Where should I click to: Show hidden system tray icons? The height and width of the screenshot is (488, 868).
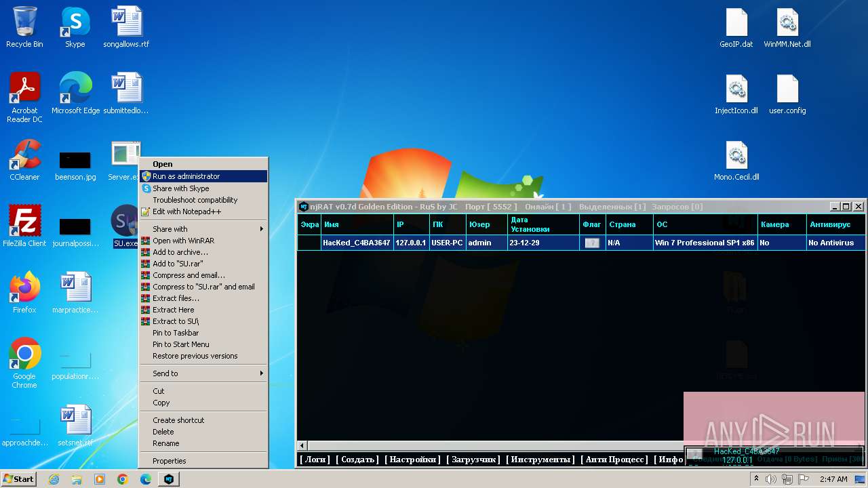point(757,479)
